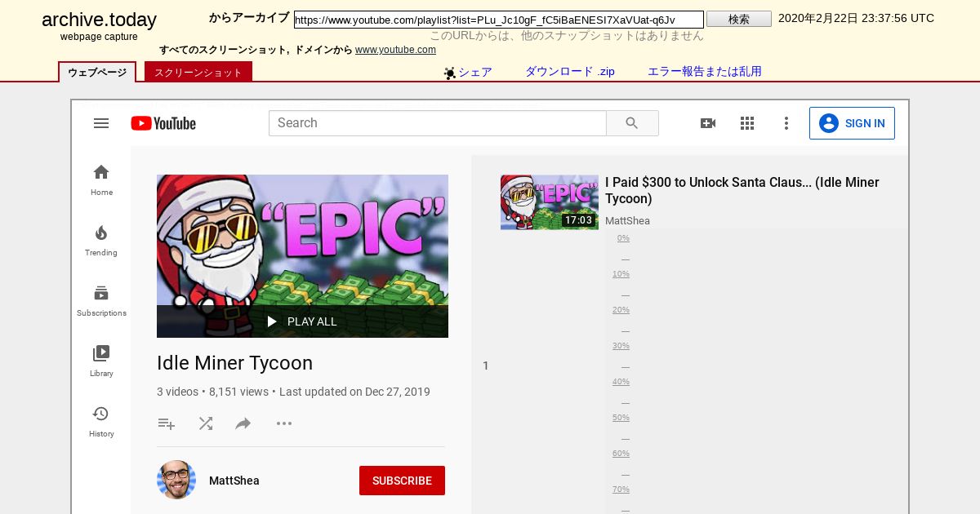Click the archive URL input field

(499, 20)
